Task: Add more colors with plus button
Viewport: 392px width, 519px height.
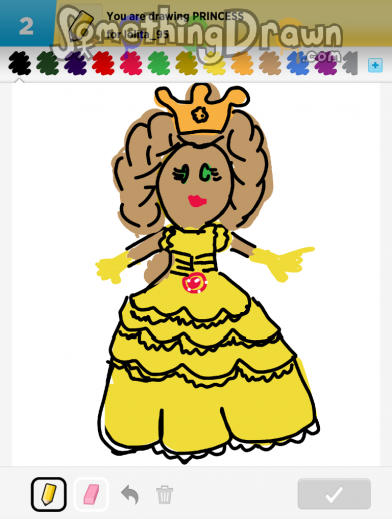Action: pyautogui.click(x=375, y=65)
